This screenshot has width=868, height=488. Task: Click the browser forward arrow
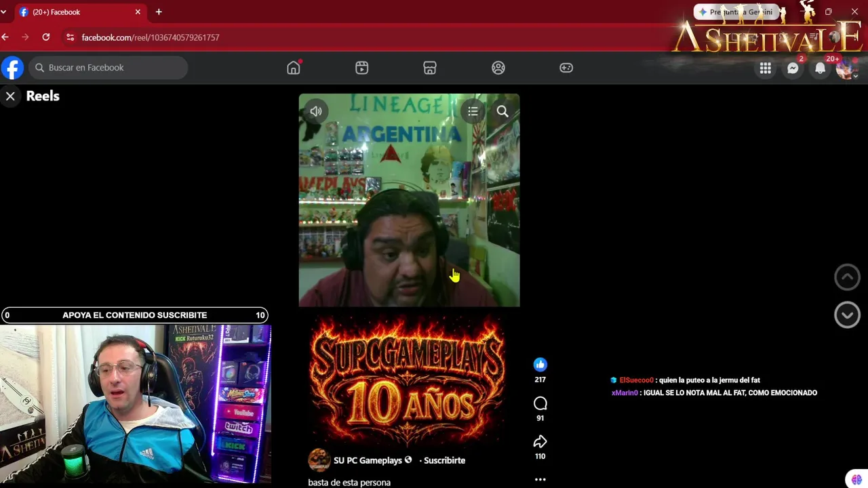coord(25,37)
